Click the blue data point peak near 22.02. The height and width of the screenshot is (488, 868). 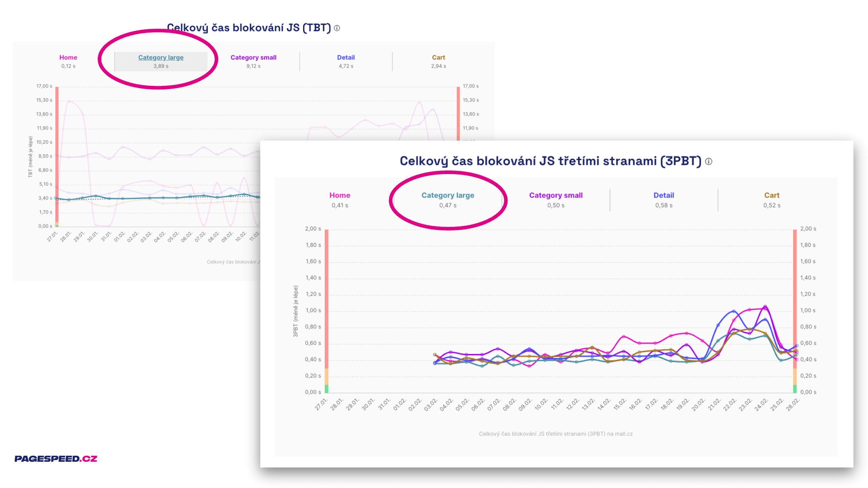733,311
